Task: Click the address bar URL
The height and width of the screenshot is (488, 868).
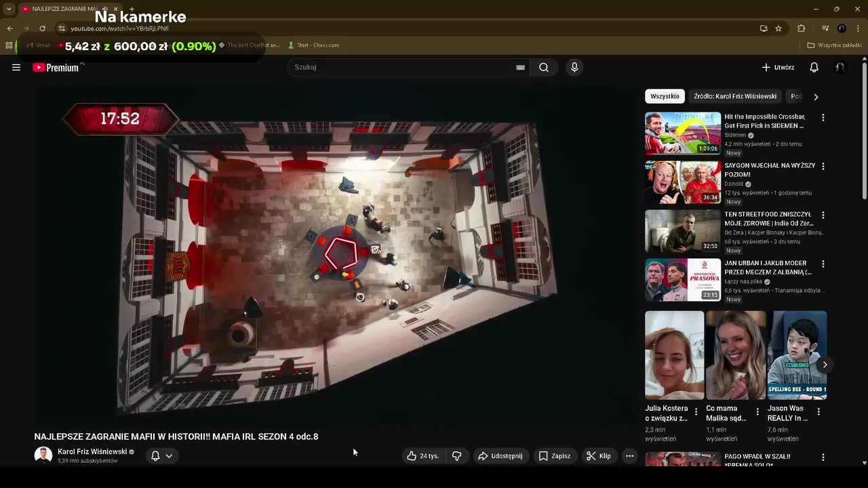Action: [x=119, y=28]
